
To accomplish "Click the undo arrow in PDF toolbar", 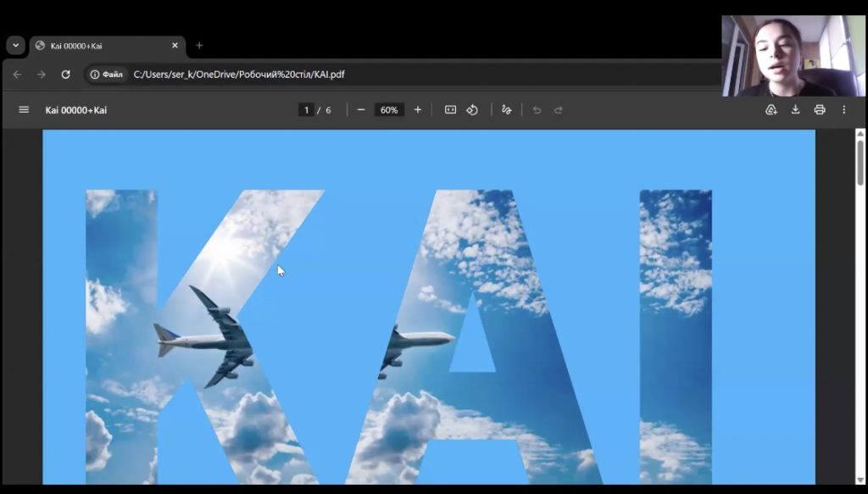I will [537, 110].
